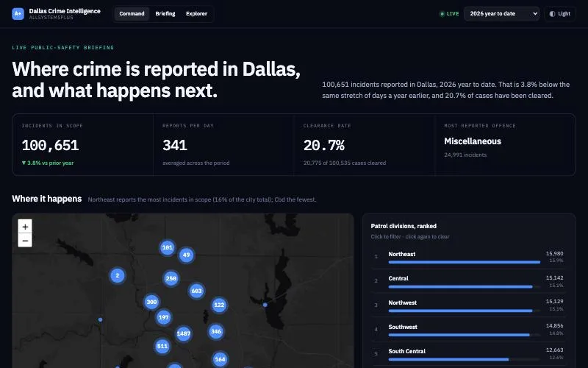
Task: Zoom out on the map
Action: pos(25,241)
